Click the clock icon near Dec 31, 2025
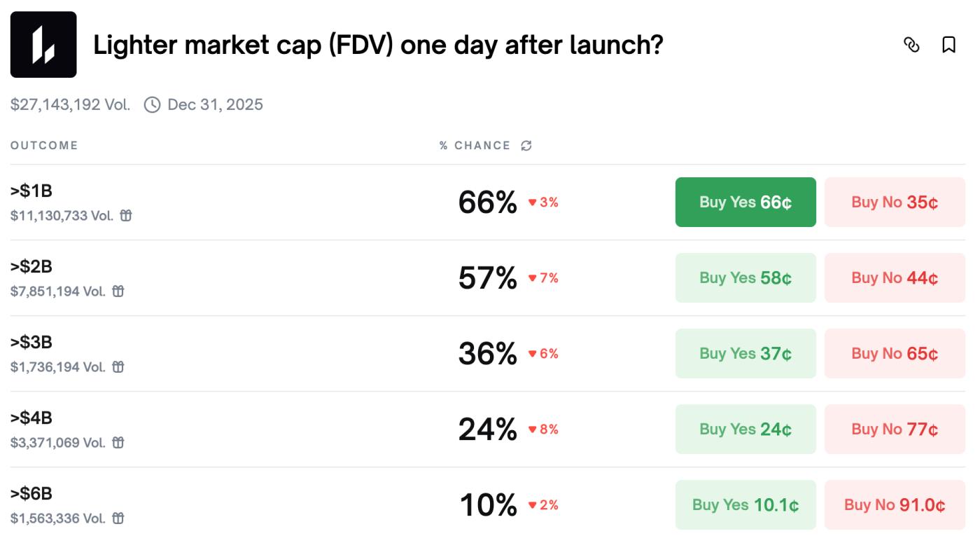980x536 pixels. 152,105
